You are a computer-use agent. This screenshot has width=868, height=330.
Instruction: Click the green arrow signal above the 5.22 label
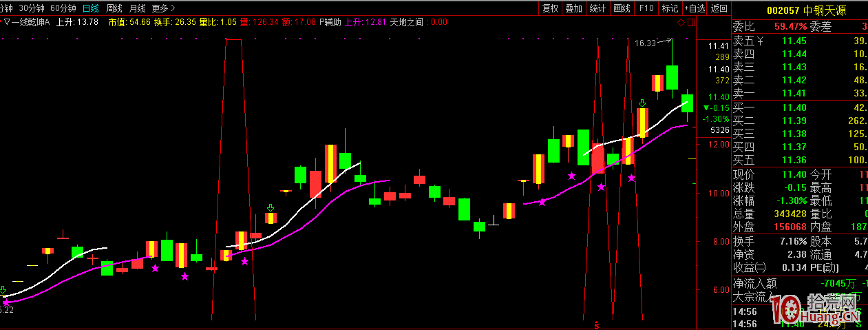3,290
